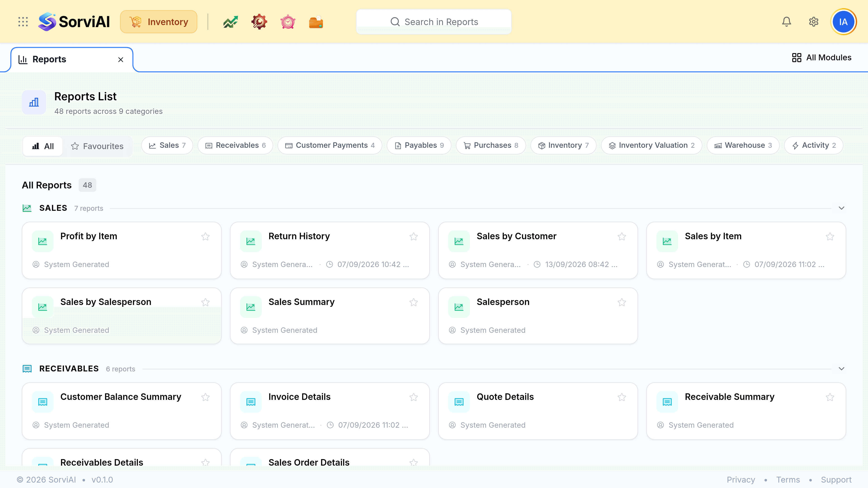The image size is (868, 488).
Task: Favourite the Sales Summary report
Action: (x=414, y=302)
